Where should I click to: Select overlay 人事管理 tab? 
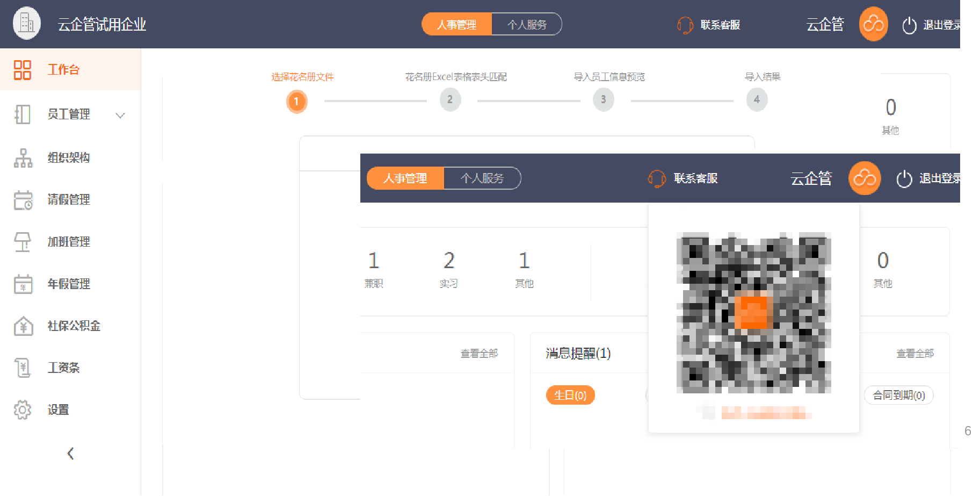click(x=405, y=178)
